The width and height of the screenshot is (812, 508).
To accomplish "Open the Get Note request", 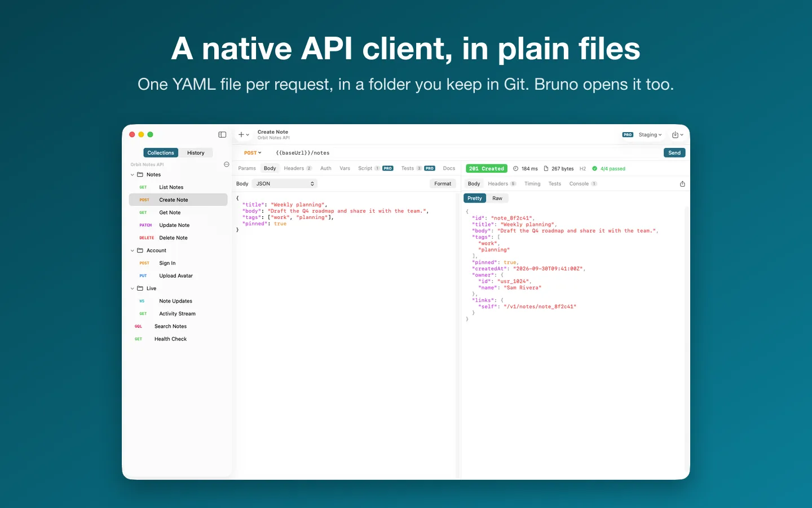I will 178,213.
